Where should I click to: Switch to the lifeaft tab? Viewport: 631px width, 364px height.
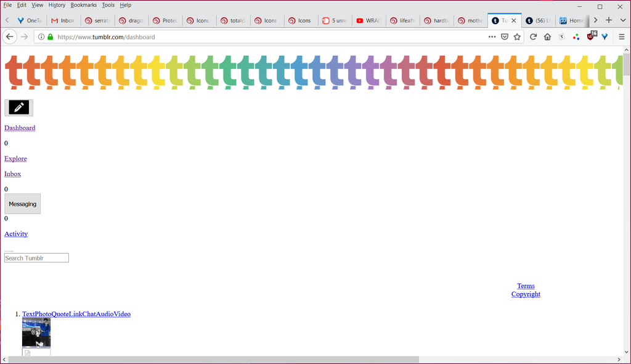click(402, 20)
